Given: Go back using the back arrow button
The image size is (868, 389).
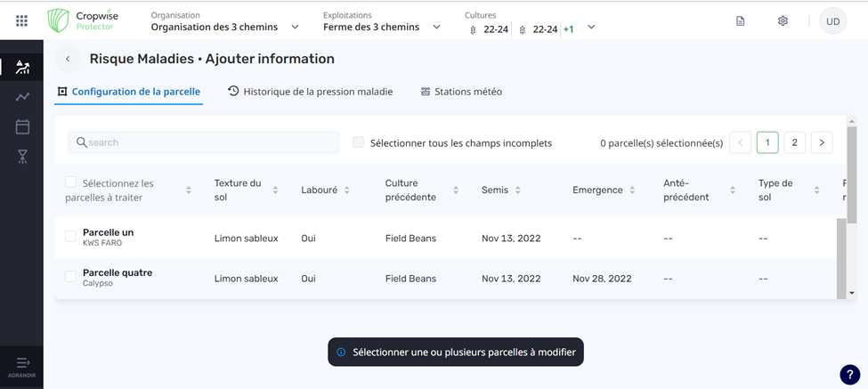Looking at the screenshot, I should click(x=68, y=60).
